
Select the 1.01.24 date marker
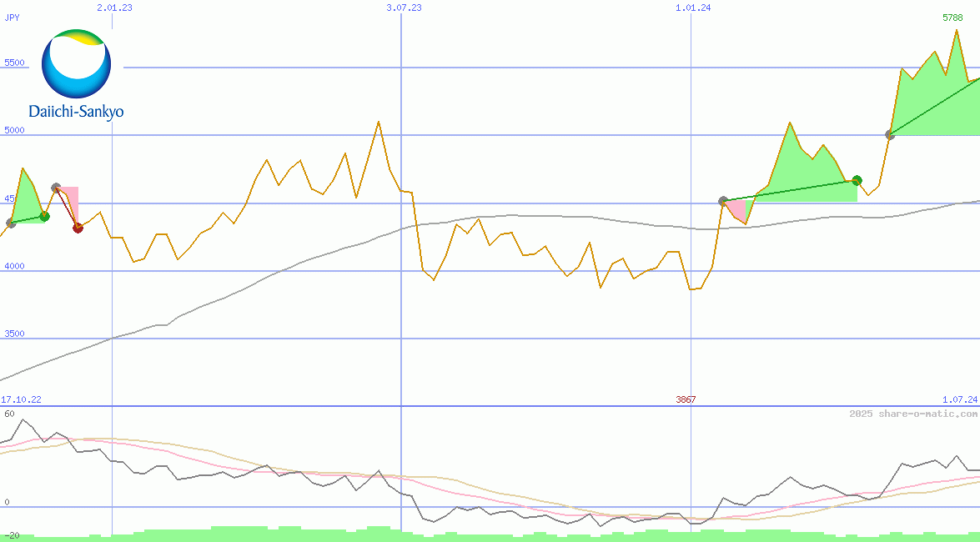[x=693, y=8]
